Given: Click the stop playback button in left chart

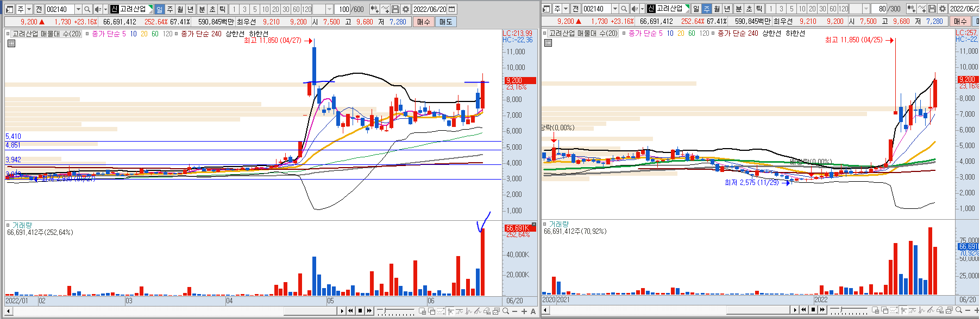Looking at the screenshot, I should point(360,311).
